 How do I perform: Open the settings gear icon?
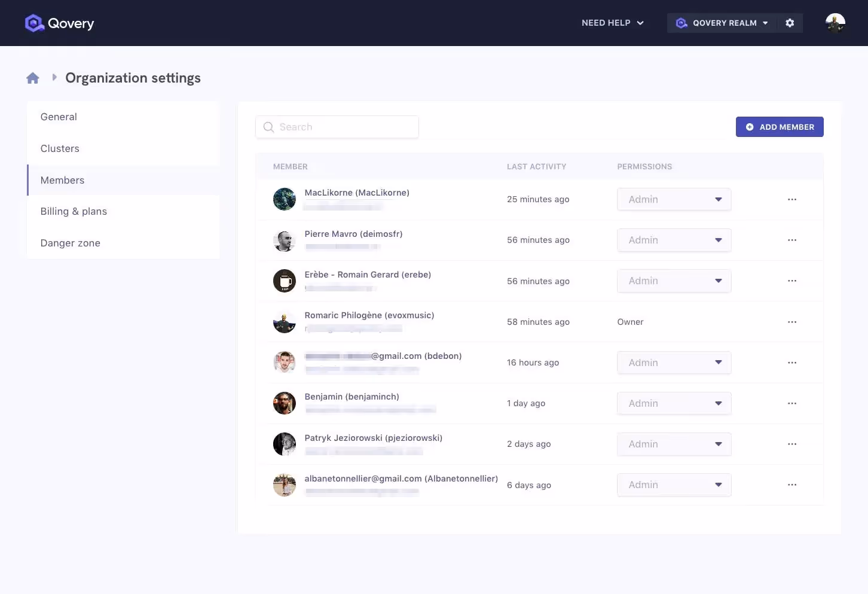(790, 23)
